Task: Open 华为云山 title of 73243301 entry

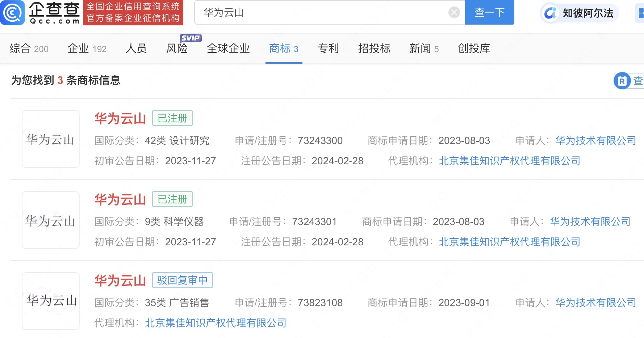Action: pyautogui.click(x=120, y=199)
